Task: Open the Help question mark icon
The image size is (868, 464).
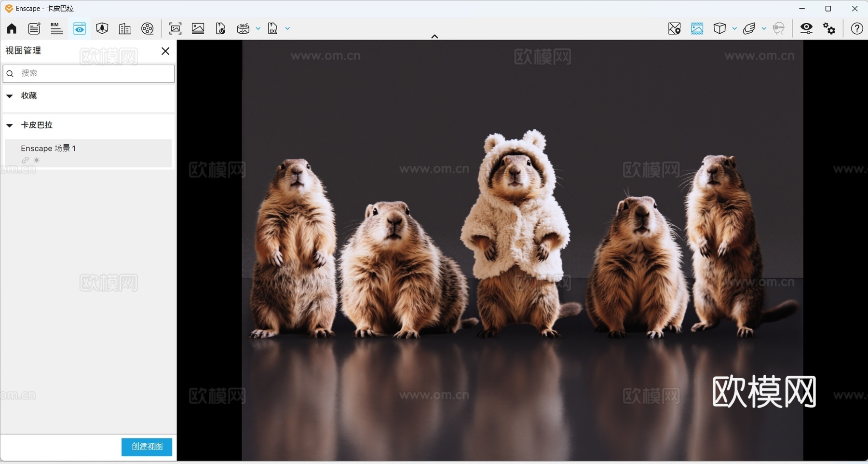Action: tap(857, 28)
